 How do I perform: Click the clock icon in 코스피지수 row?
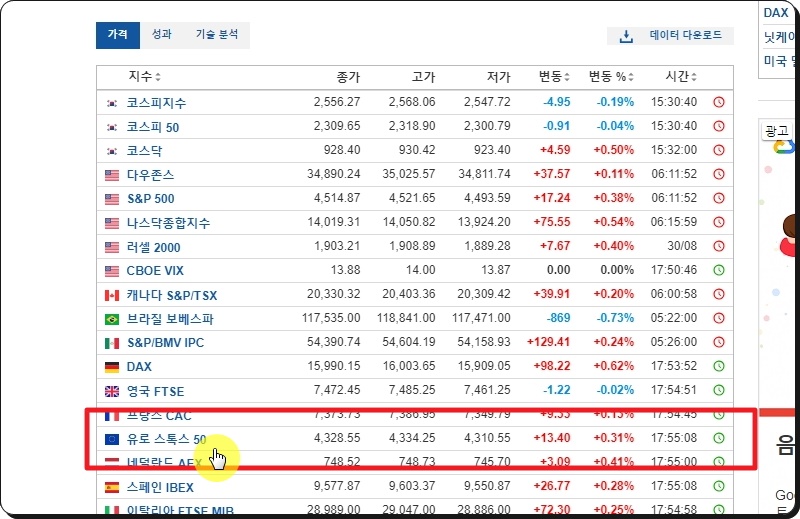(x=719, y=102)
